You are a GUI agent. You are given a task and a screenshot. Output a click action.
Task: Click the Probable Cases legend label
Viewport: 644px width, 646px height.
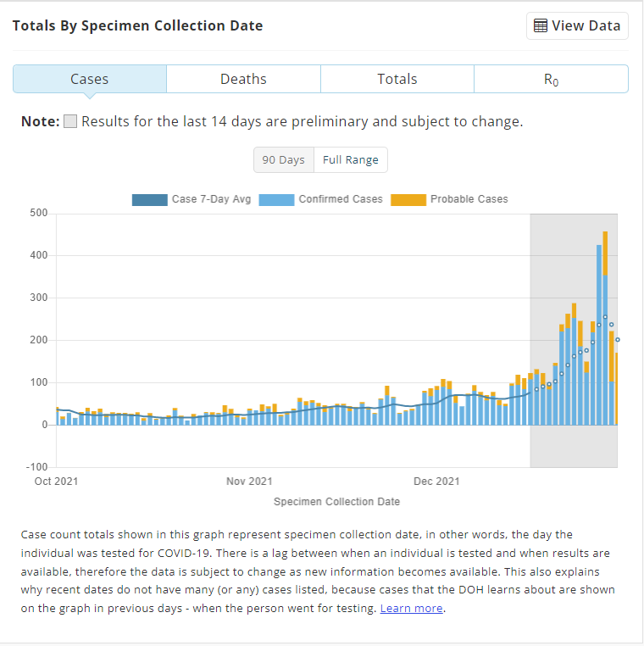pyautogui.click(x=469, y=199)
